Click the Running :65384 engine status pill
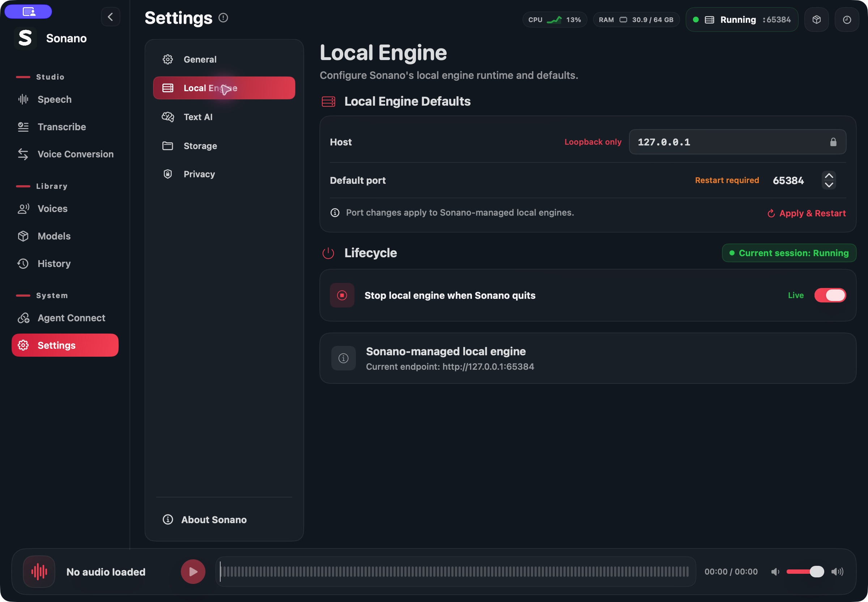The height and width of the screenshot is (602, 868). tap(742, 20)
